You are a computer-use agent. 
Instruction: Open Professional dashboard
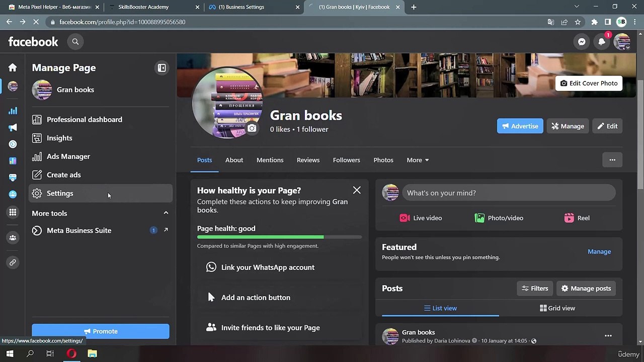pos(101,120)
